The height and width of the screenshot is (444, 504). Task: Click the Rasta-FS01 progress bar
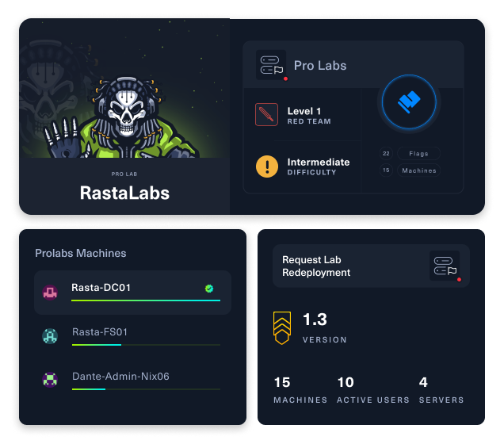coord(146,345)
